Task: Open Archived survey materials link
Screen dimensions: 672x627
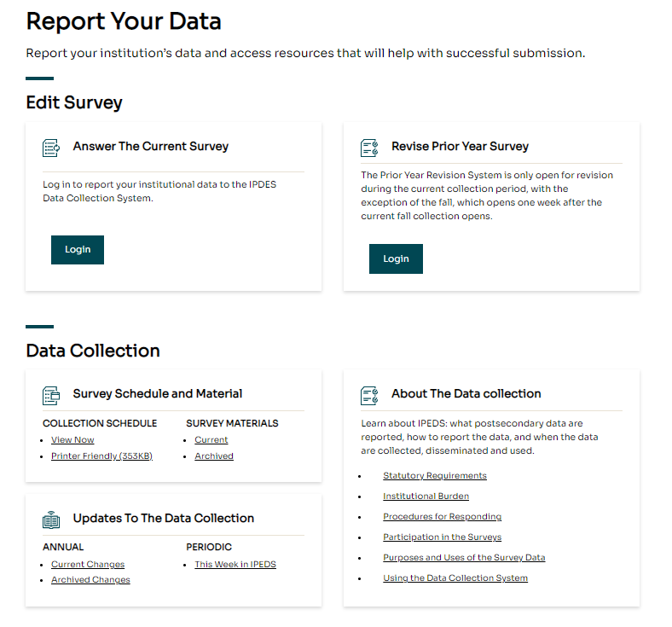Action: click(213, 456)
